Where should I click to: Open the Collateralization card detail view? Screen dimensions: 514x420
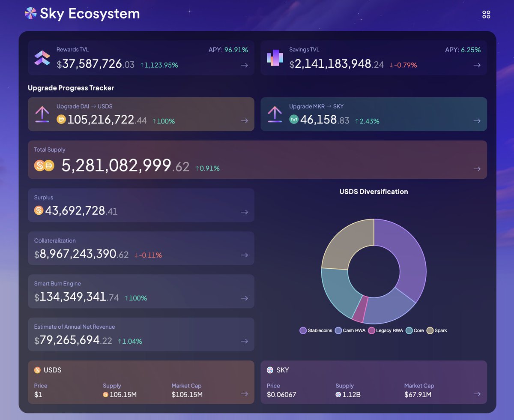(x=244, y=255)
